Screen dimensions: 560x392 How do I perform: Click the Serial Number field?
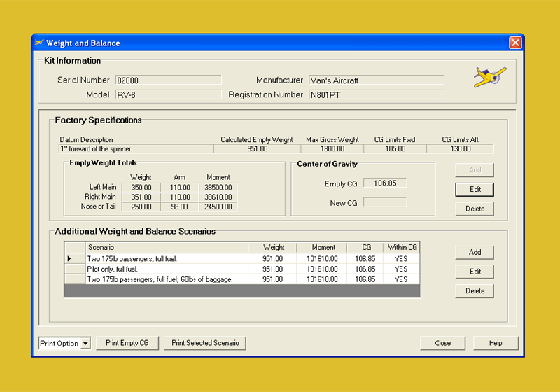click(x=168, y=80)
